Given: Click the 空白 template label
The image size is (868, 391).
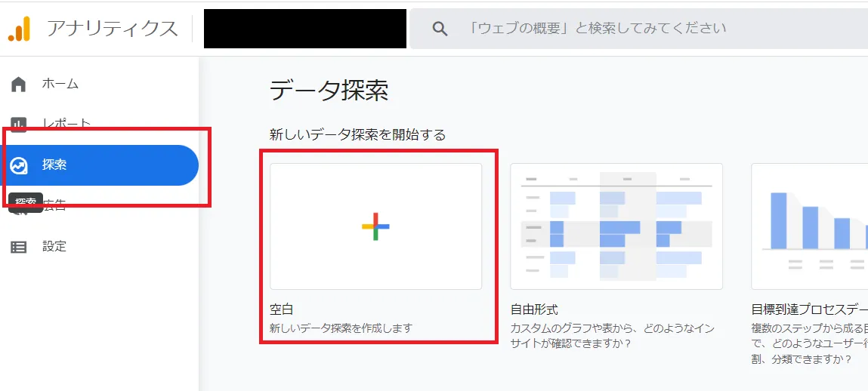Looking at the screenshot, I should pyautogui.click(x=281, y=309).
